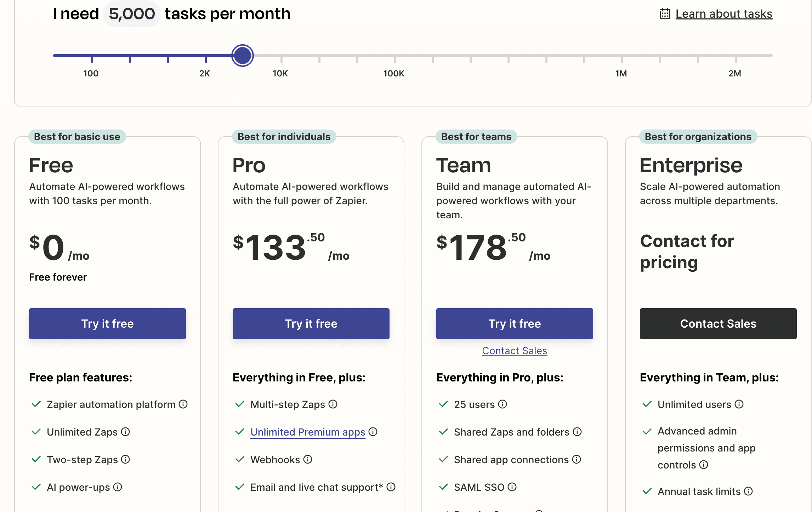Open info icon for Shared Zaps and folders
Screen dimensions: 812x512
click(x=577, y=432)
